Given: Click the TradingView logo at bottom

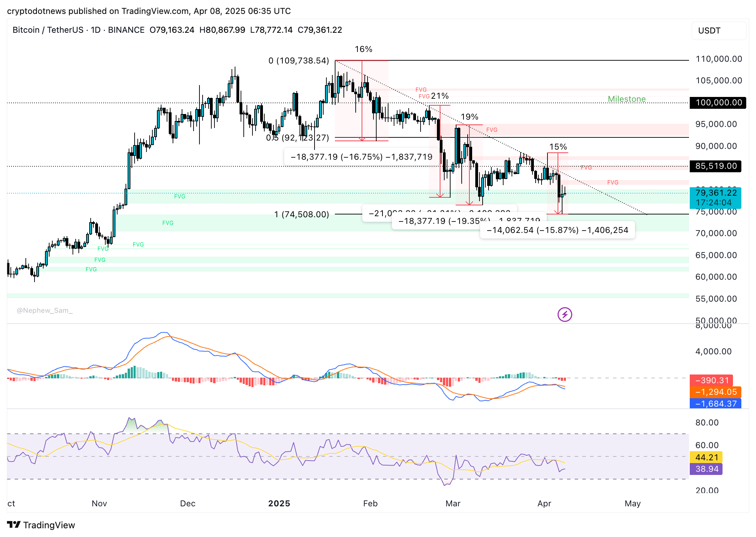Looking at the screenshot, I should 41,525.
